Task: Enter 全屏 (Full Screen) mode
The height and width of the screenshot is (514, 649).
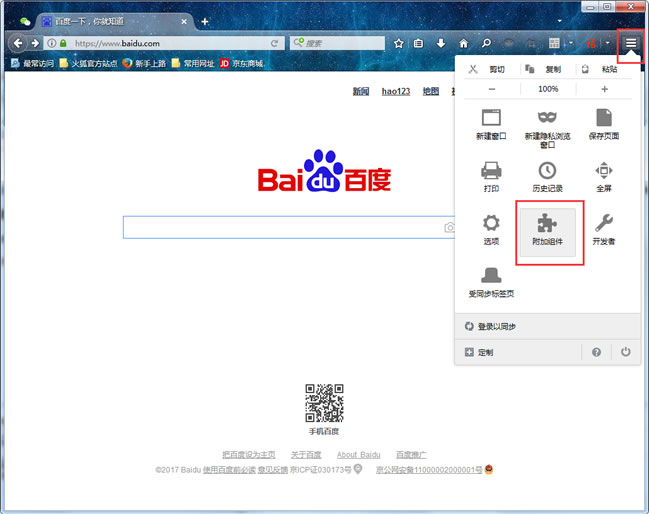Action: [604, 177]
